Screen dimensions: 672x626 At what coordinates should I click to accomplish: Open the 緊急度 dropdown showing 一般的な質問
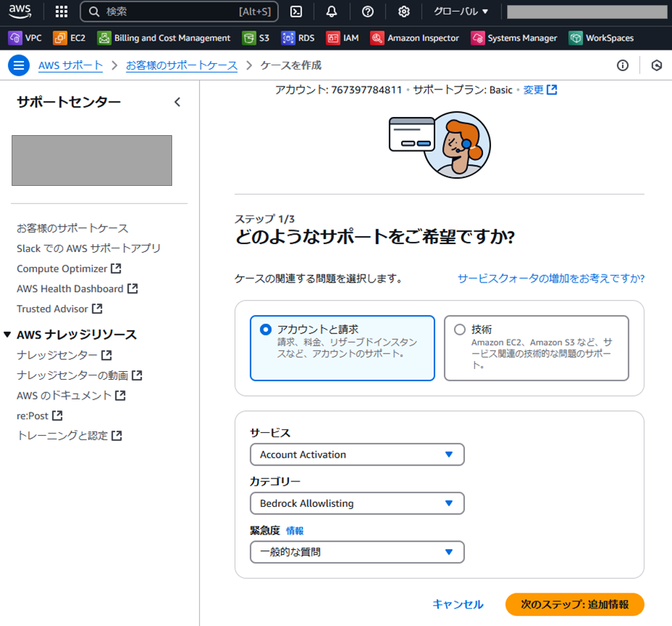click(x=357, y=552)
